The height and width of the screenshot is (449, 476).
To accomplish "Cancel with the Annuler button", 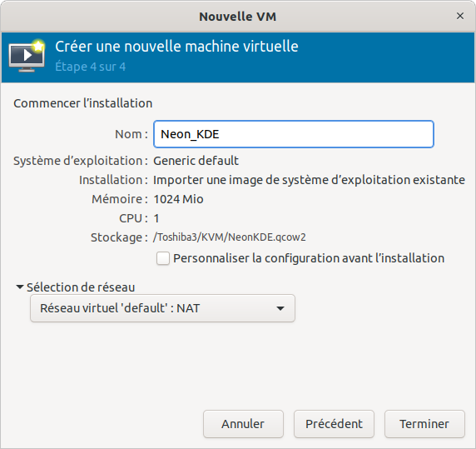I will (x=243, y=424).
